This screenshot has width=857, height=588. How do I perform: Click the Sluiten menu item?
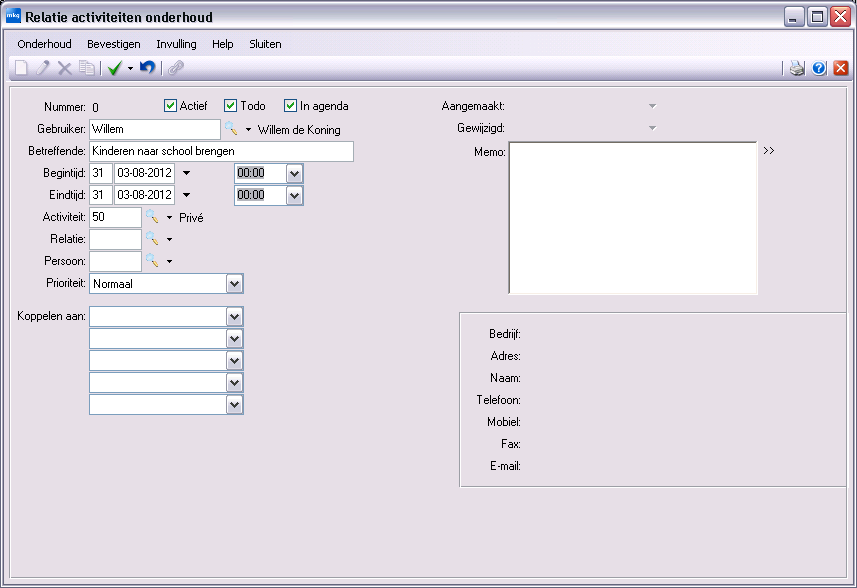coord(265,44)
